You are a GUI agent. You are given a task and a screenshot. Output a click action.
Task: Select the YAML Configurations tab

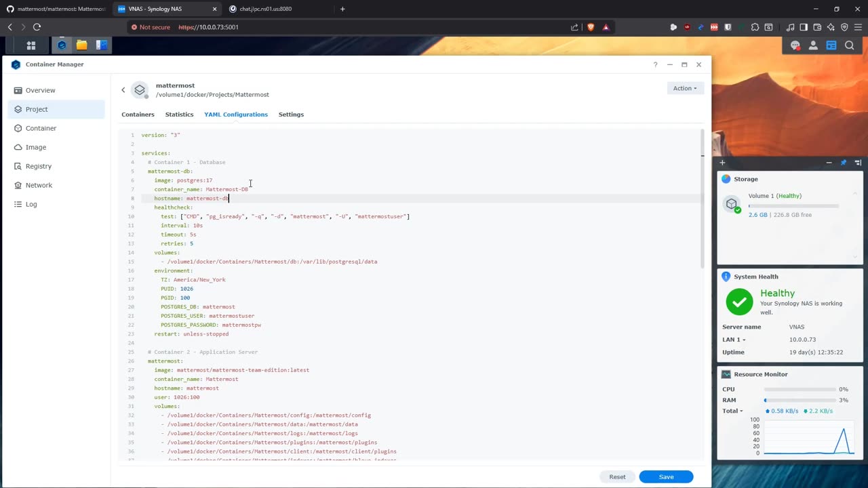click(236, 115)
